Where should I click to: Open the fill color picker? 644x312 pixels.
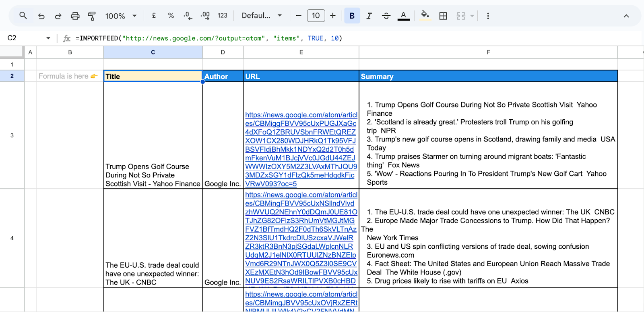(425, 16)
